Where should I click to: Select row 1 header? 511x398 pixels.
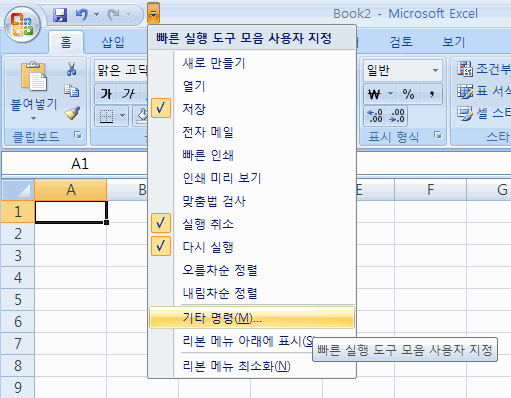[18, 211]
